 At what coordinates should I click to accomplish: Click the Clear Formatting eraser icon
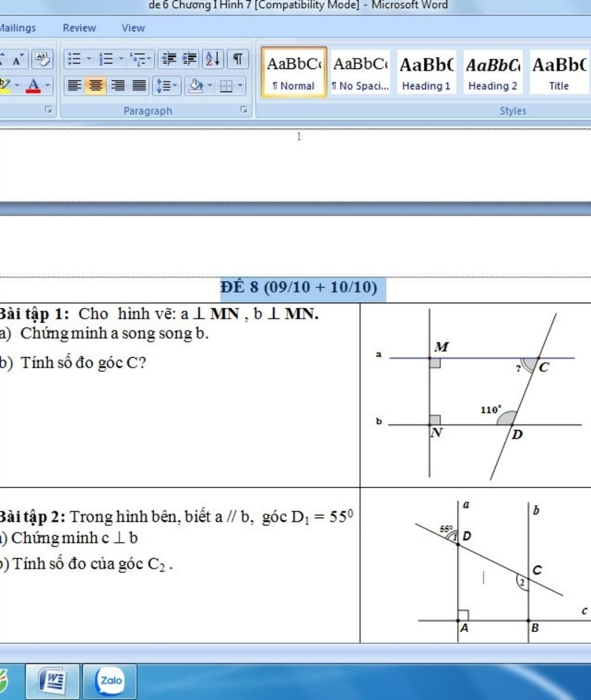(42, 58)
